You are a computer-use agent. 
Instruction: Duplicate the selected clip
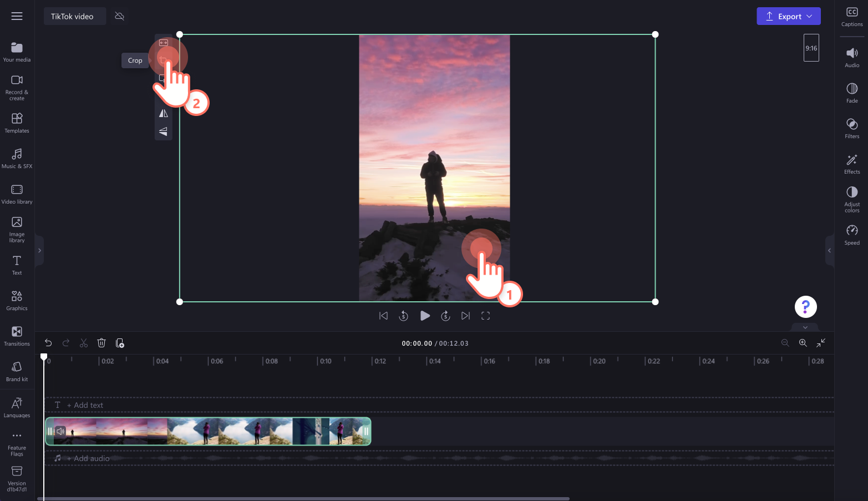pyautogui.click(x=120, y=343)
